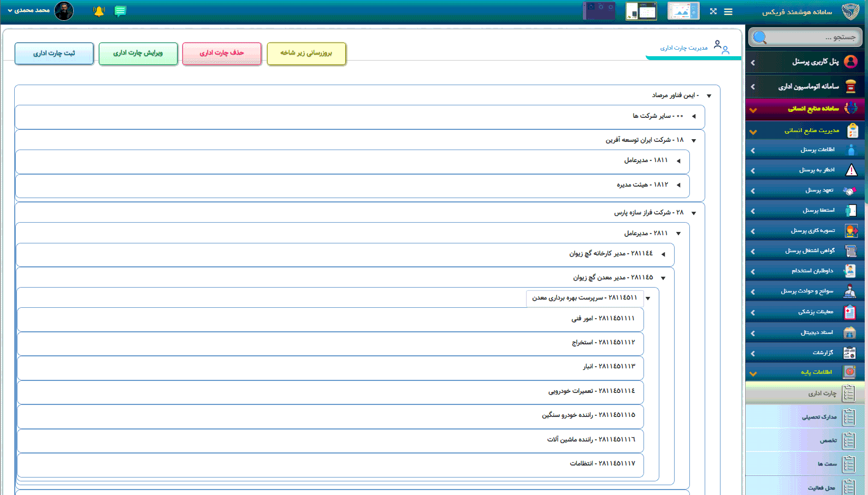Click the حذف چارت اداری button
The width and height of the screenshot is (868, 495).
(221, 53)
